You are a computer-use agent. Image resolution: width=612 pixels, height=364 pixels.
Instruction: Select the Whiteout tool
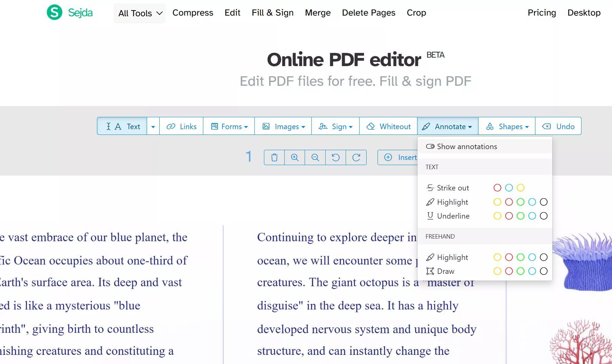click(x=388, y=126)
